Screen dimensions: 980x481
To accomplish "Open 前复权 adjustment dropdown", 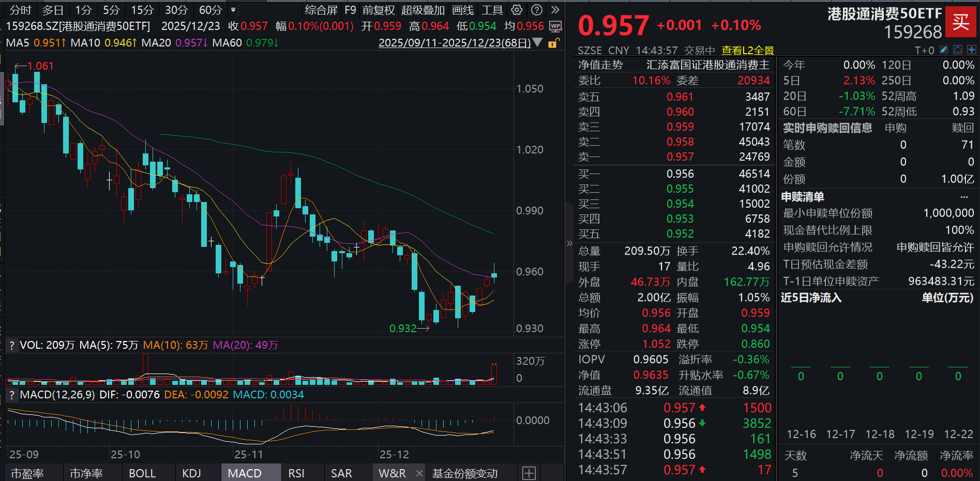I will tap(379, 10).
